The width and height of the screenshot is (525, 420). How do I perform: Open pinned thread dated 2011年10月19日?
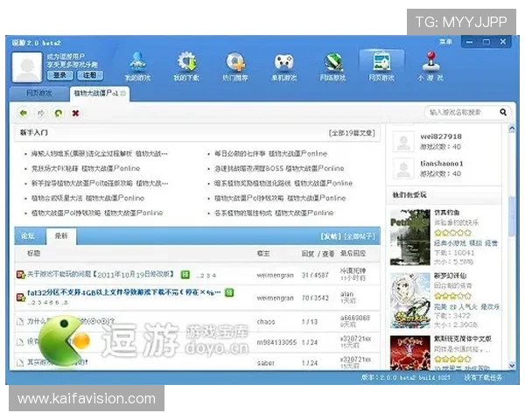101,274
